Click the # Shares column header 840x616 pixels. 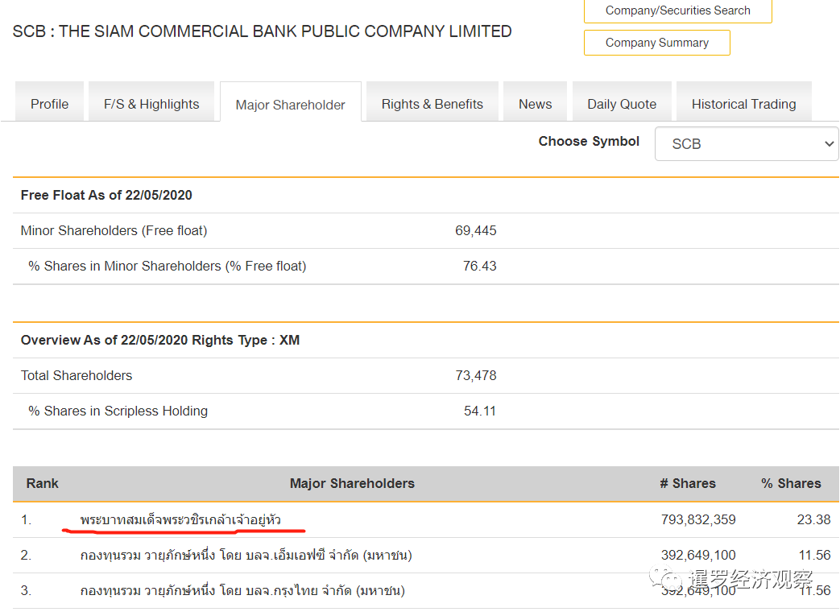[687, 483]
